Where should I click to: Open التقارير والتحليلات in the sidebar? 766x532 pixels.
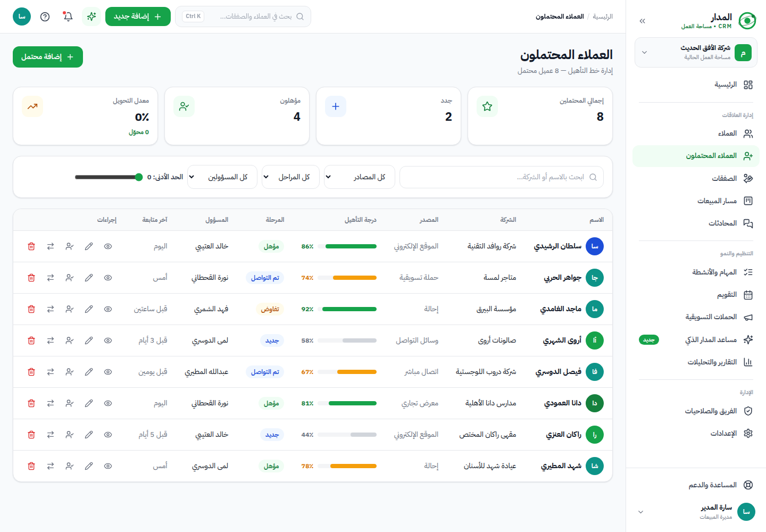click(696, 362)
